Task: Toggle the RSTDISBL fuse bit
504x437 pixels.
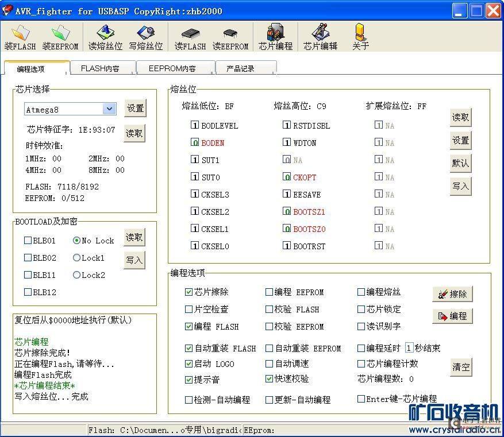Action: pos(286,125)
